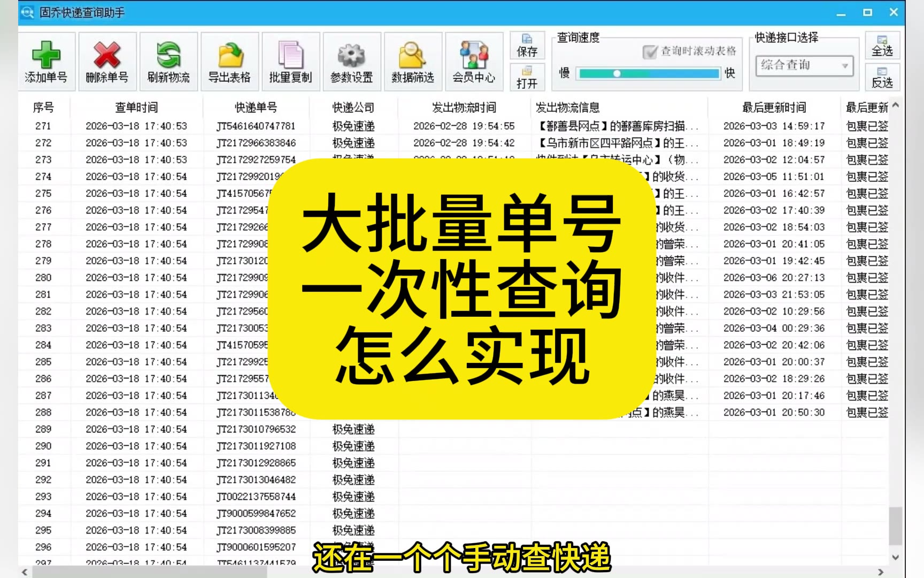Viewport: 924px width, 578px height.
Task: Open 参数设置 gear settings
Action: 351,62
